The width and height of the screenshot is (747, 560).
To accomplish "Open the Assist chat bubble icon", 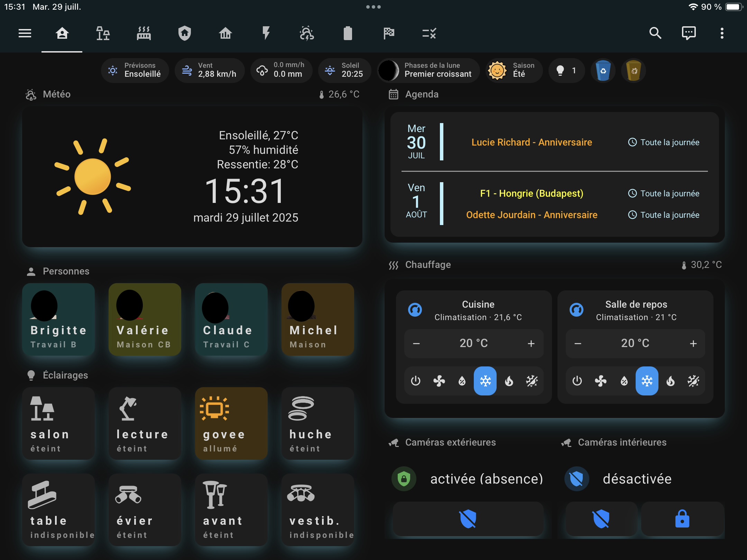I will click(x=689, y=34).
